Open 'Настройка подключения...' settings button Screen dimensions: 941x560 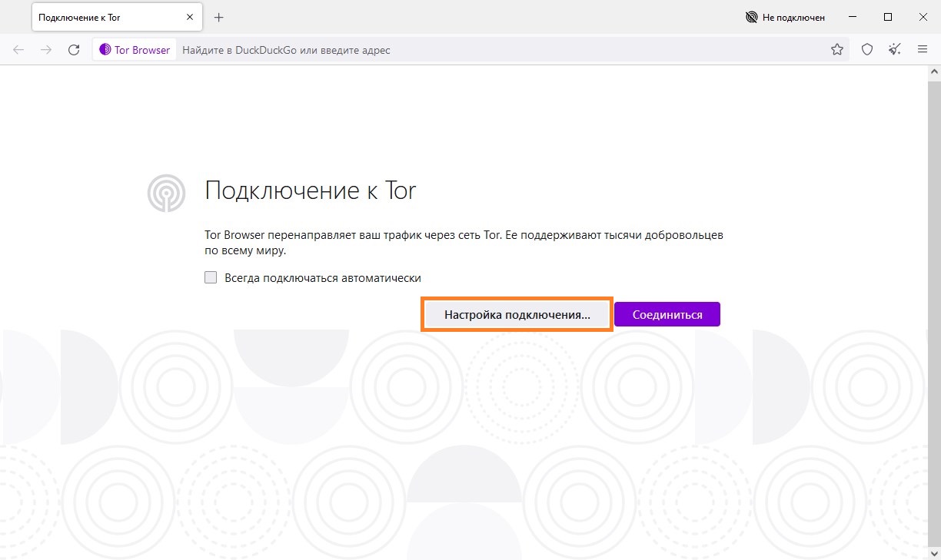(517, 315)
